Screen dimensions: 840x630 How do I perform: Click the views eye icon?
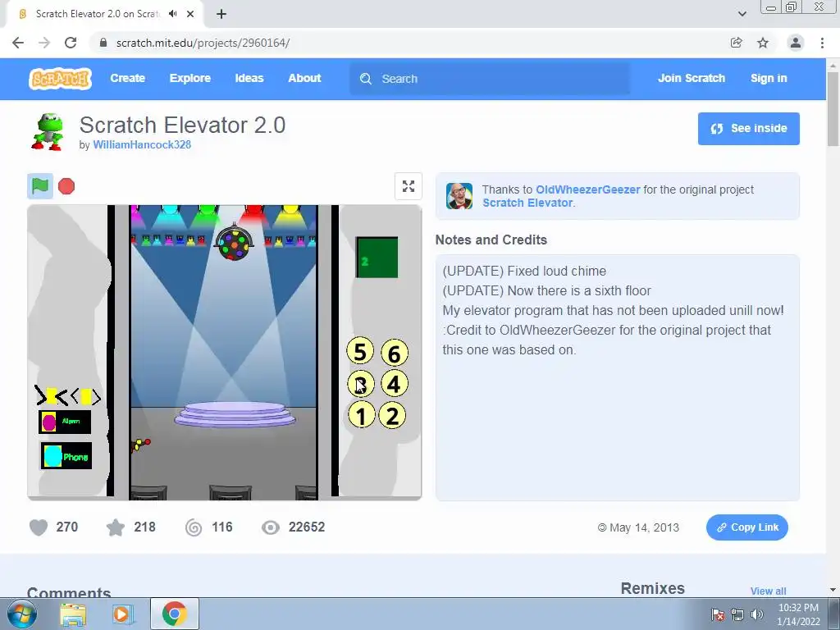[271, 527]
